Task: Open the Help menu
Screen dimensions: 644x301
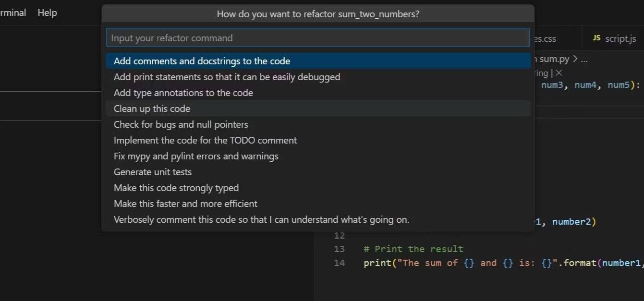Action: click(47, 12)
